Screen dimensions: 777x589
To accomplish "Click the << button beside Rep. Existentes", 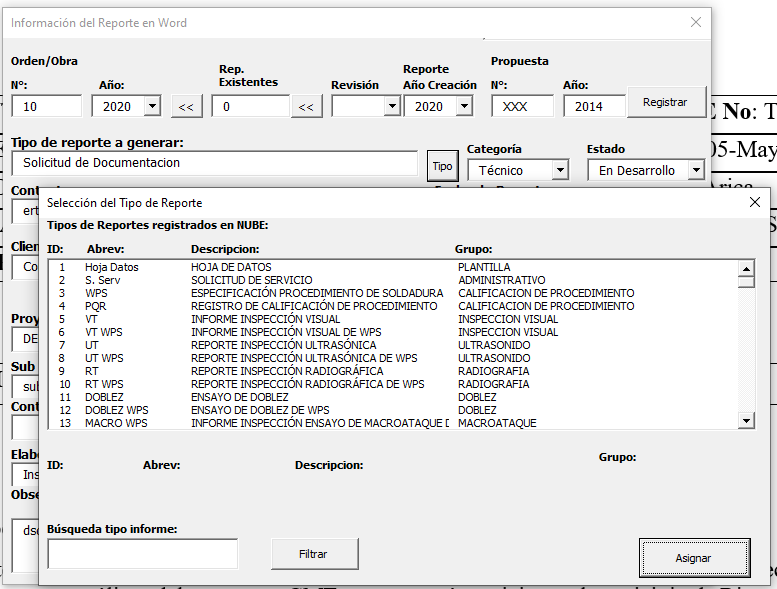I will click(307, 107).
